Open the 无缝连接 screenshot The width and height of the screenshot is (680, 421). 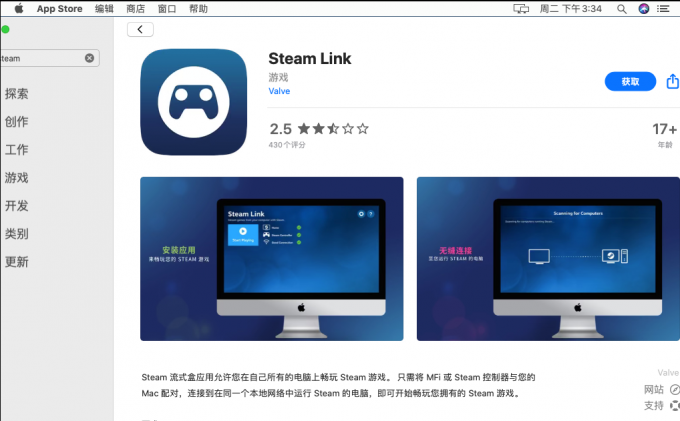click(548, 258)
